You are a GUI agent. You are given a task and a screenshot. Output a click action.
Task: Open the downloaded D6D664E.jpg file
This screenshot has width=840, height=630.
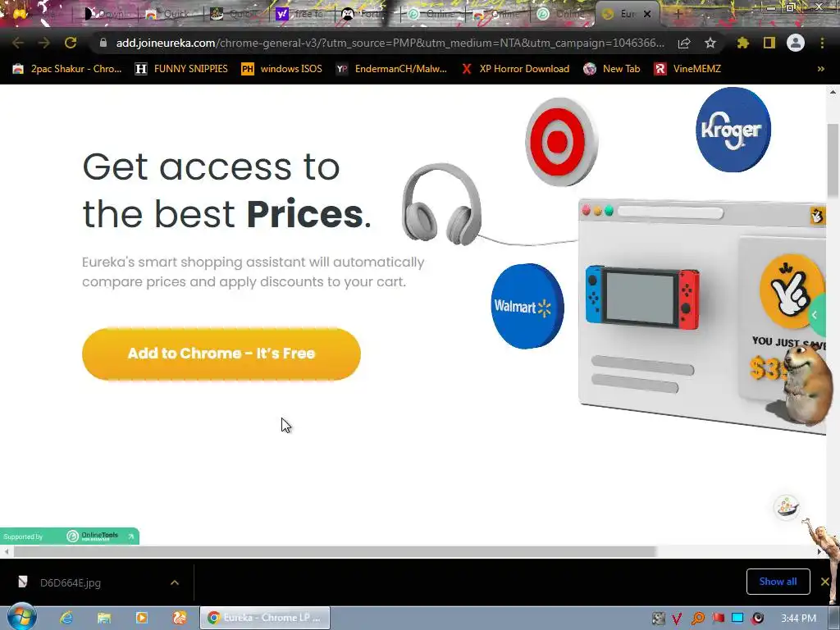[x=71, y=583]
